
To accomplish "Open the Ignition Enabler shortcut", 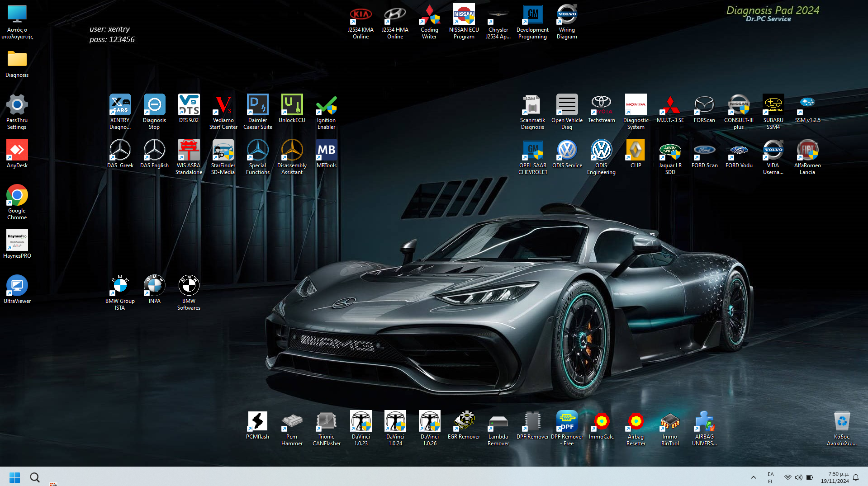I will 326,111.
